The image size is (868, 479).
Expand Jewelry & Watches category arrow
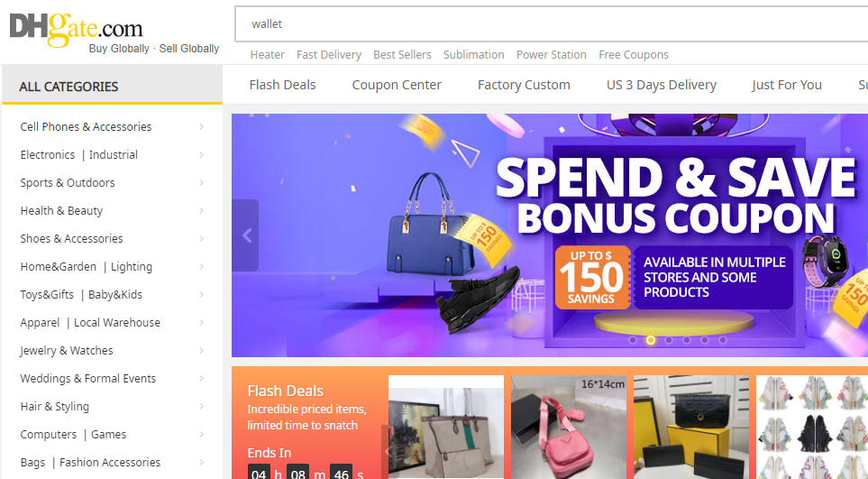(x=202, y=351)
